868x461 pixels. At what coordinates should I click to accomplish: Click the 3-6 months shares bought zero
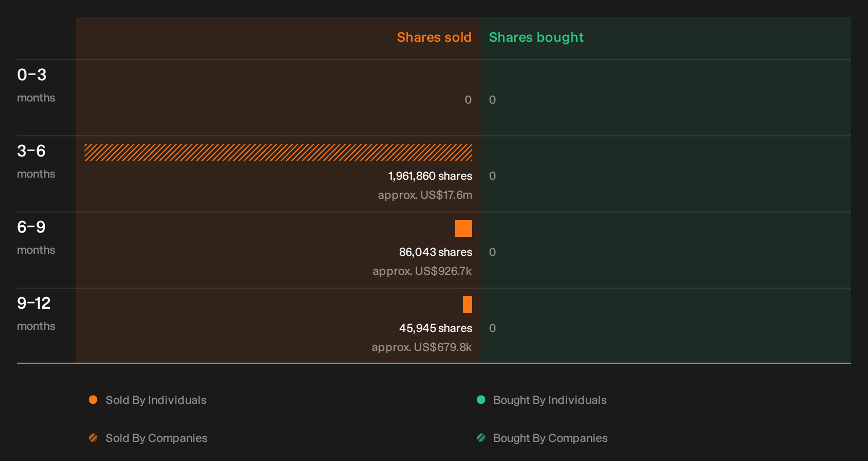(493, 176)
